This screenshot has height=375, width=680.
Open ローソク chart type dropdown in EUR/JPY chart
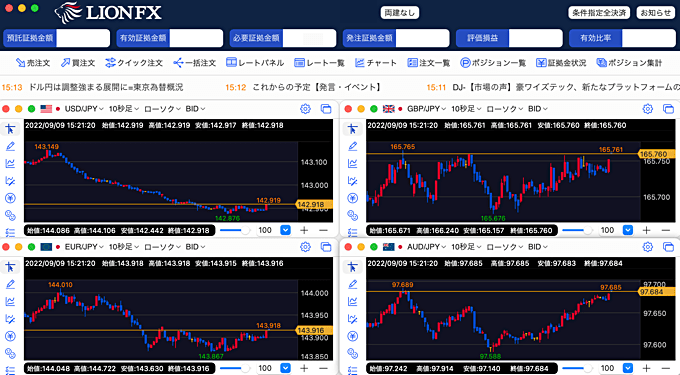tap(162, 247)
